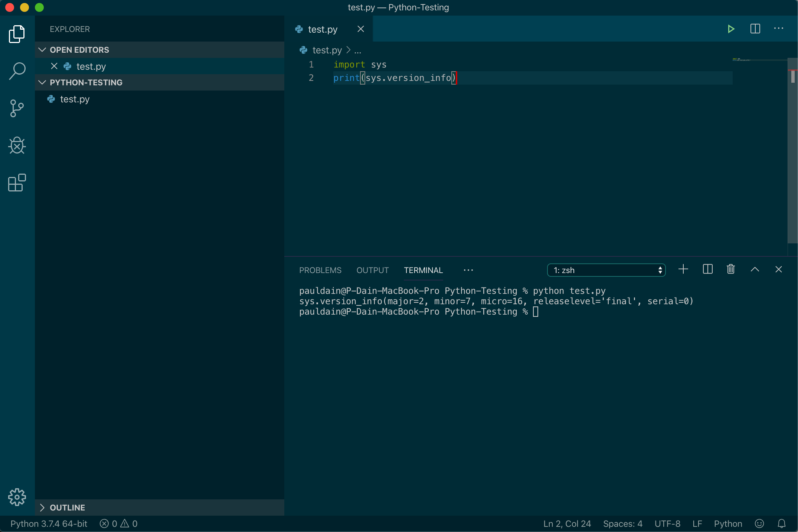This screenshot has width=798, height=532.
Task: Open the Search view
Action: (x=17, y=70)
